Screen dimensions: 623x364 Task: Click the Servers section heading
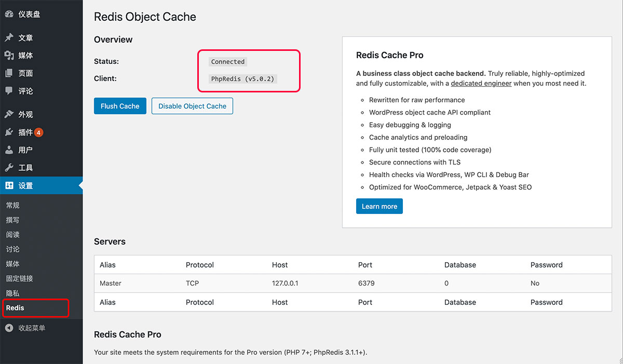[110, 241]
